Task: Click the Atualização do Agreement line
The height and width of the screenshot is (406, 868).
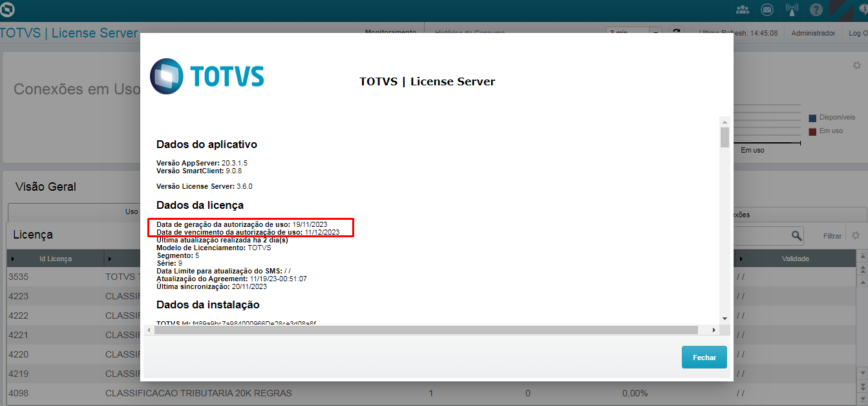Action: (x=231, y=279)
